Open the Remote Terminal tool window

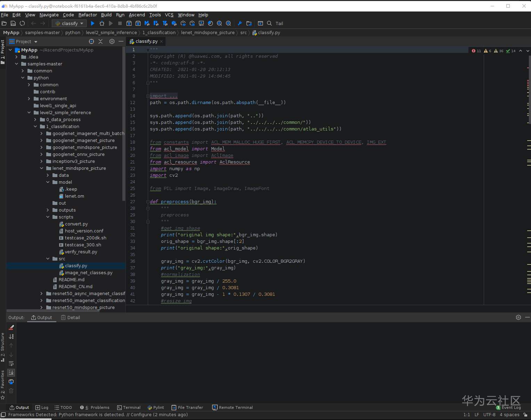coord(233,407)
